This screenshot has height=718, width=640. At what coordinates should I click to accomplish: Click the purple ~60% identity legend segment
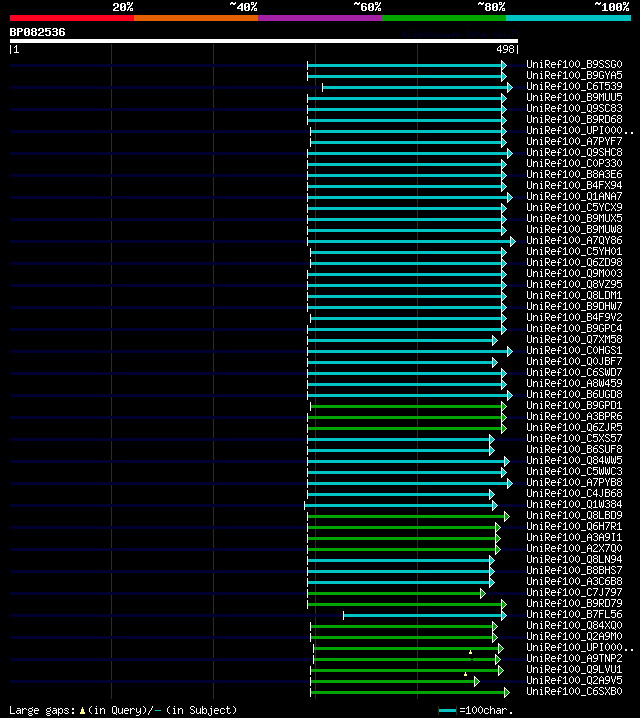[x=320, y=18]
